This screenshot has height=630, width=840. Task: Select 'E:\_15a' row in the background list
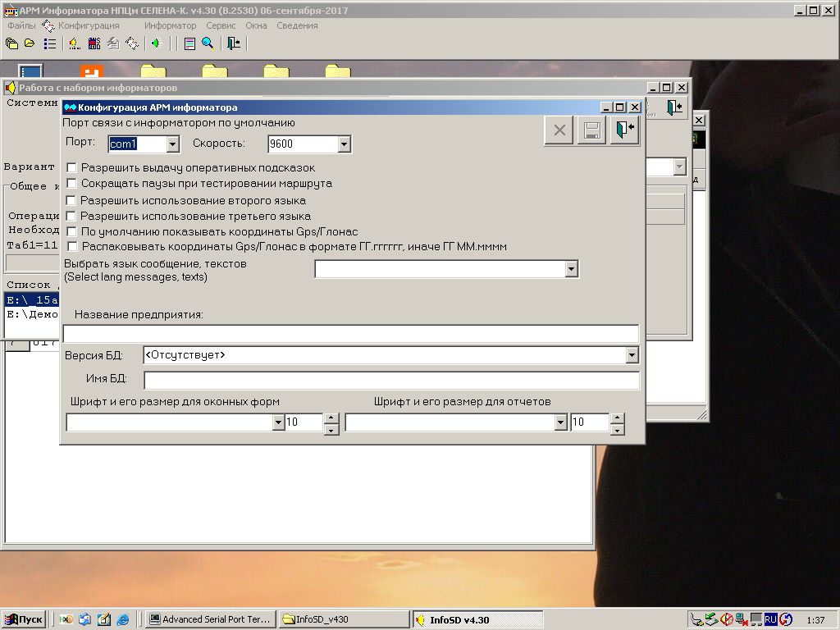point(32,300)
